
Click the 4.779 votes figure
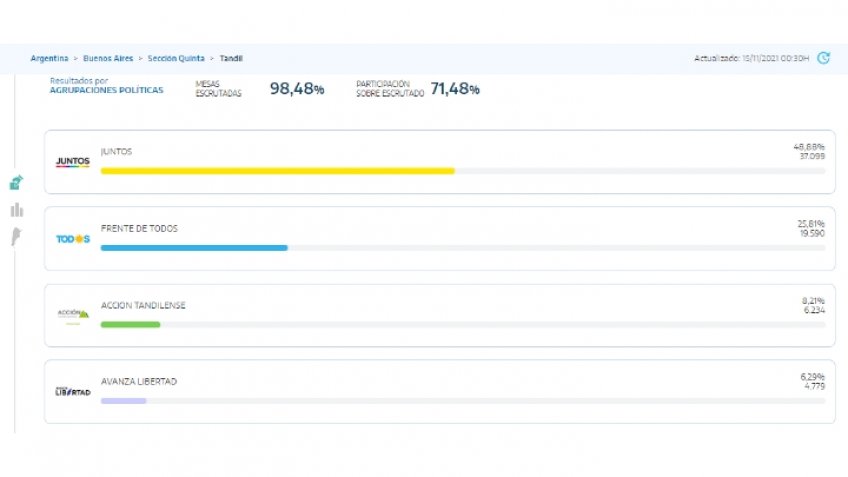[814, 387]
